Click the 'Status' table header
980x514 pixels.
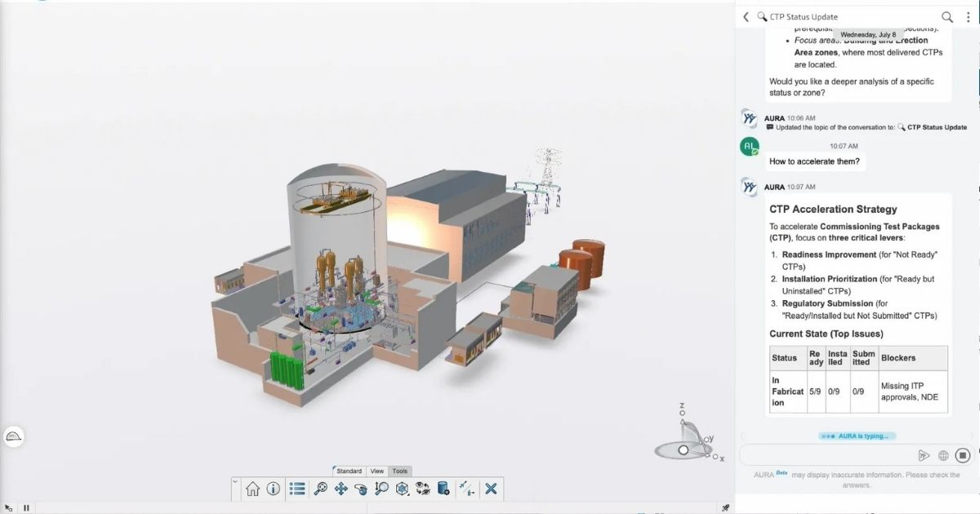click(787, 358)
